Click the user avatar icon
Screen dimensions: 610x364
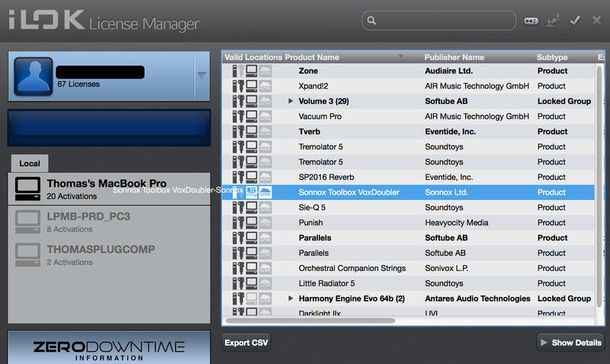pos(34,76)
